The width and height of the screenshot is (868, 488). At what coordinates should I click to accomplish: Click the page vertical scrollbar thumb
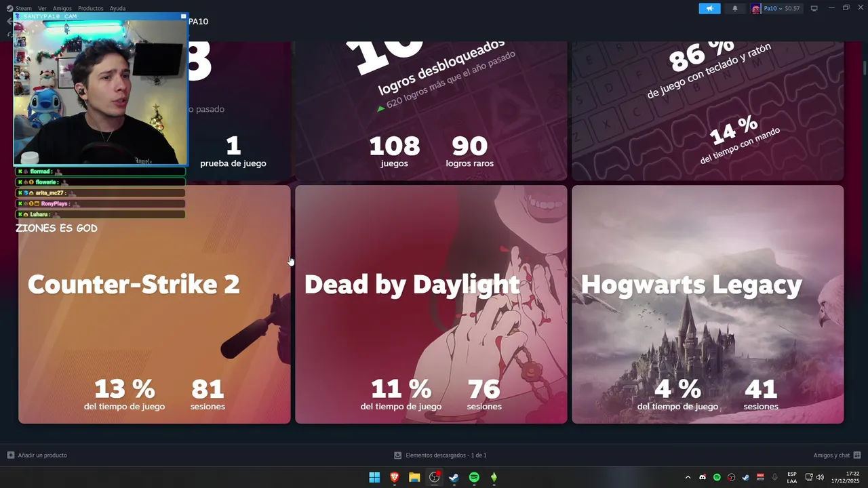point(865,68)
